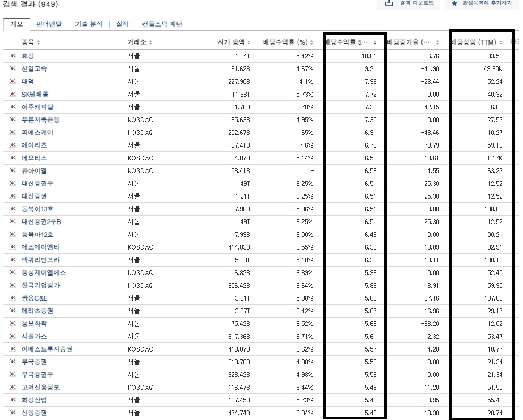
Task: Open the 대신증권2우B stock link
Action: pos(41,221)
